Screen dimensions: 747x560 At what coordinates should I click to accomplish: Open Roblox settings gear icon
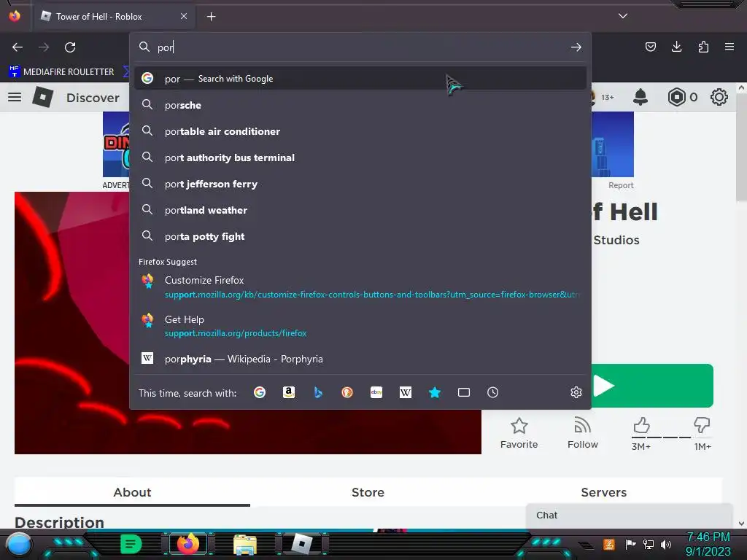(719, 97)
